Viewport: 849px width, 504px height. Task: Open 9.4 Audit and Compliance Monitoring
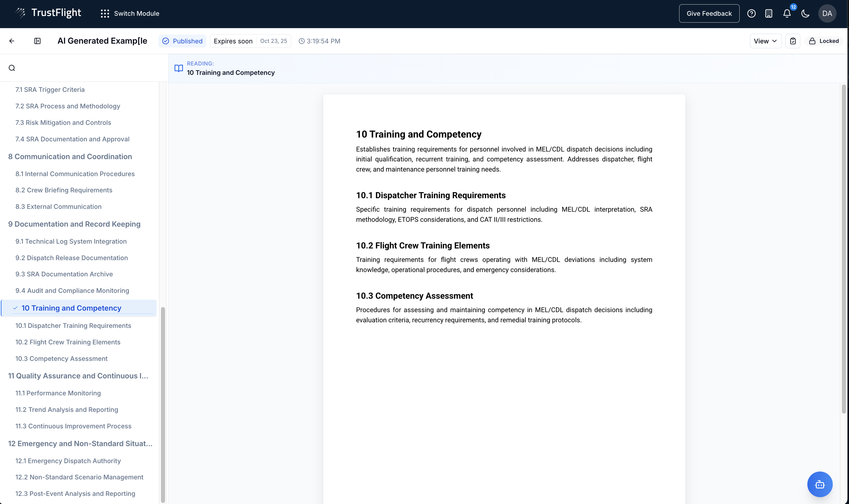pyautogui.click(x=72, y=290)
